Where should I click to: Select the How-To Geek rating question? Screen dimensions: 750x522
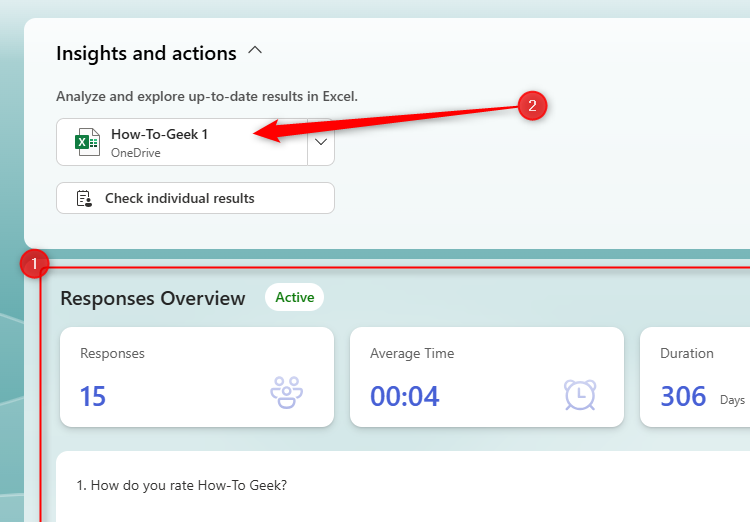pyautogui.click(x=182, y=486)
